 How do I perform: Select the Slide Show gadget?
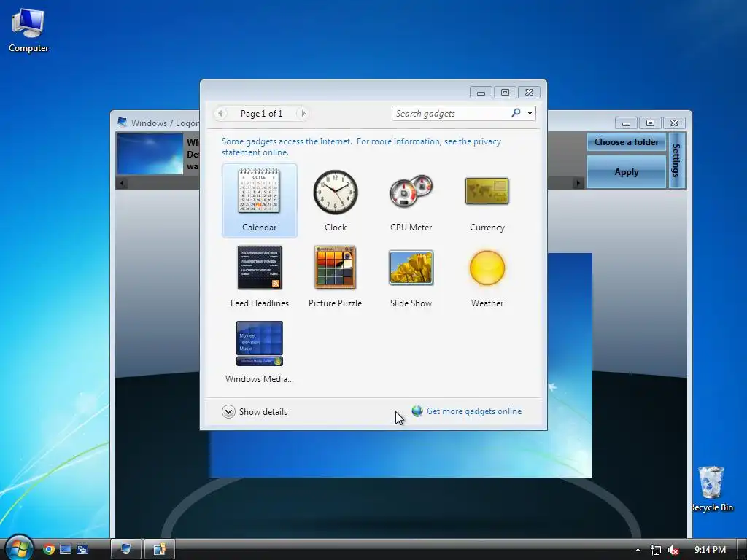tap(411, 276)
